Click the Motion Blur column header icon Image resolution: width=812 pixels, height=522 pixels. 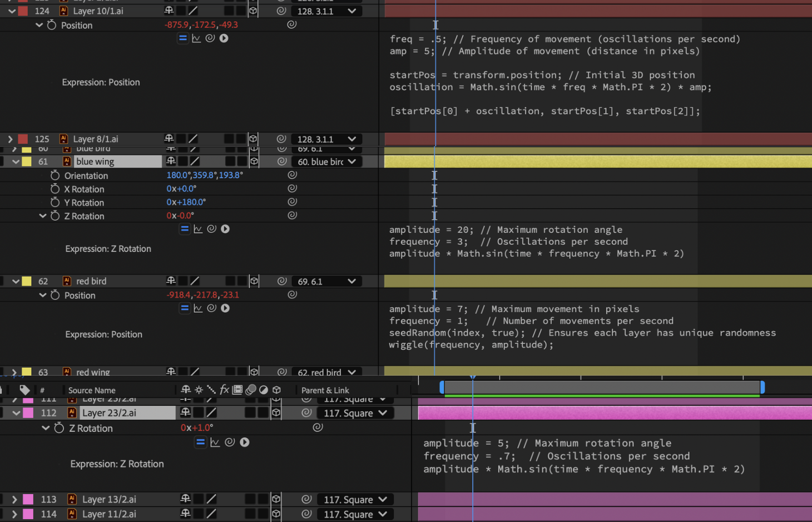(x=251, y=390)
